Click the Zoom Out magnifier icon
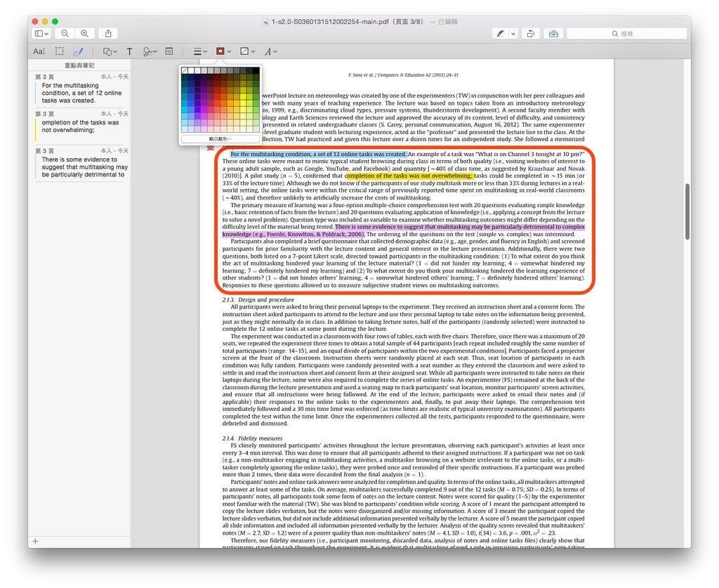The height and width of the screenshot is (588, 719). pyautogui.click(x=65, y=34)
